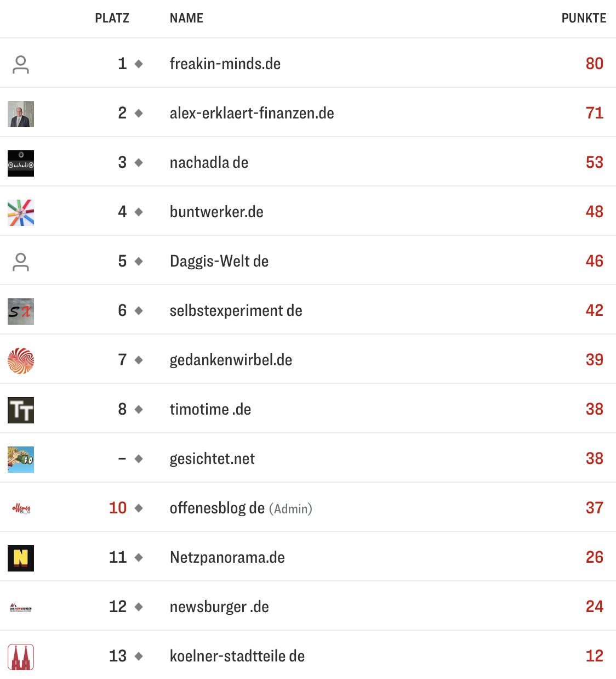This screenshot has height=679, width=616.
Task: Sort by the PLATZ column header
Action: coord(112,18)
